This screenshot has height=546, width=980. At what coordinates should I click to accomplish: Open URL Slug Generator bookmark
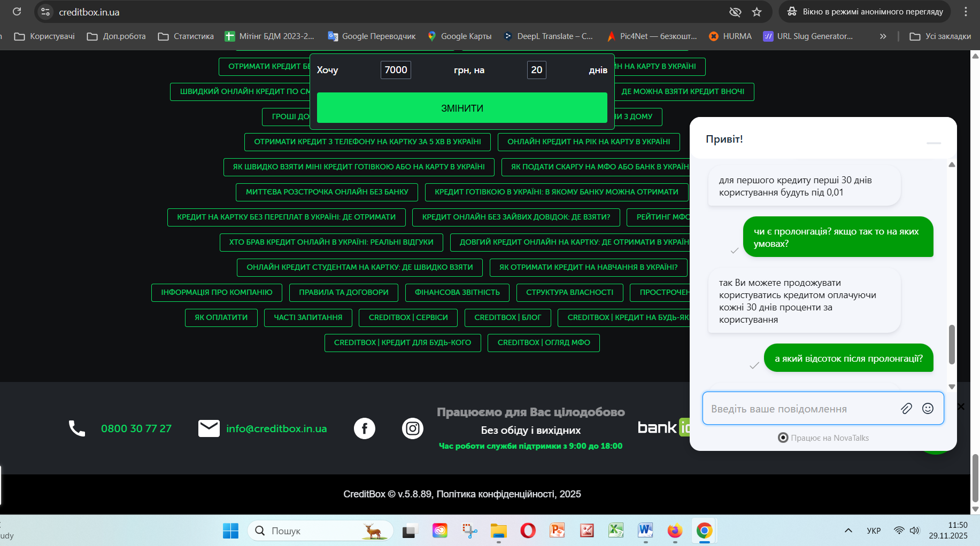[808, 36]
